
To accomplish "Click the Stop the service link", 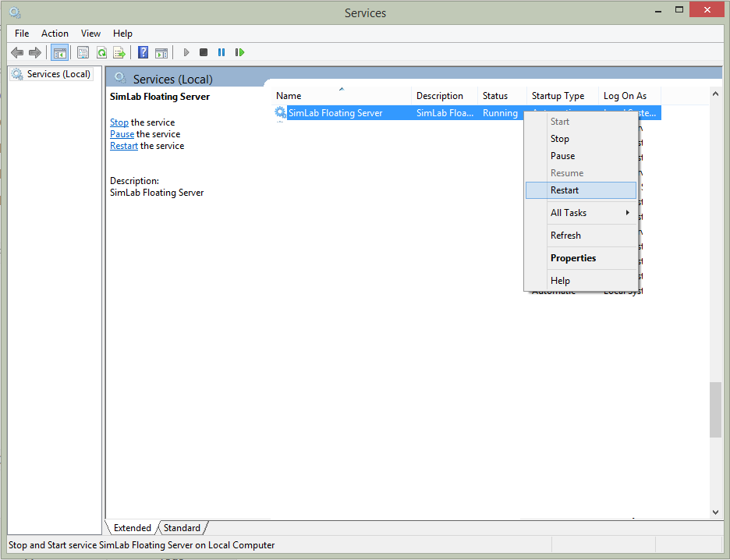I will (119, 122).
